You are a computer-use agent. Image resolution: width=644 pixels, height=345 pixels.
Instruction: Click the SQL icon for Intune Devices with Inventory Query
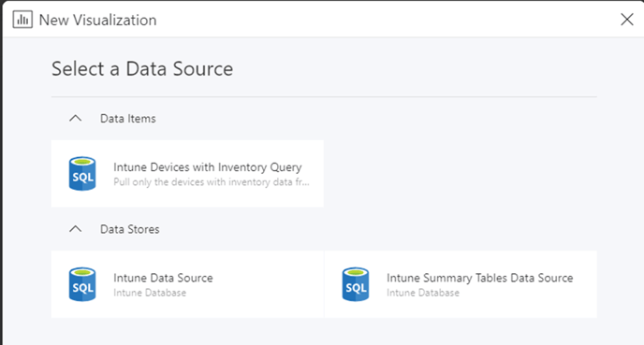point(82,174)
